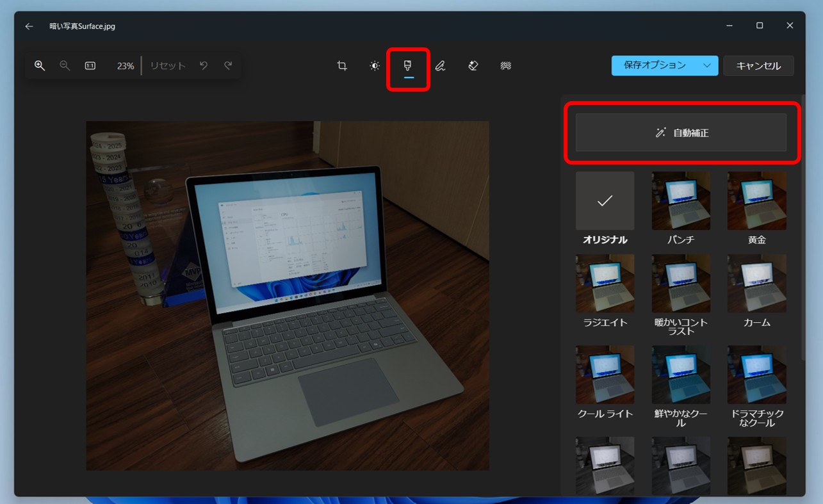The image size is (823, 504).
Task: Redo the last edit
Action: point(228,65)
